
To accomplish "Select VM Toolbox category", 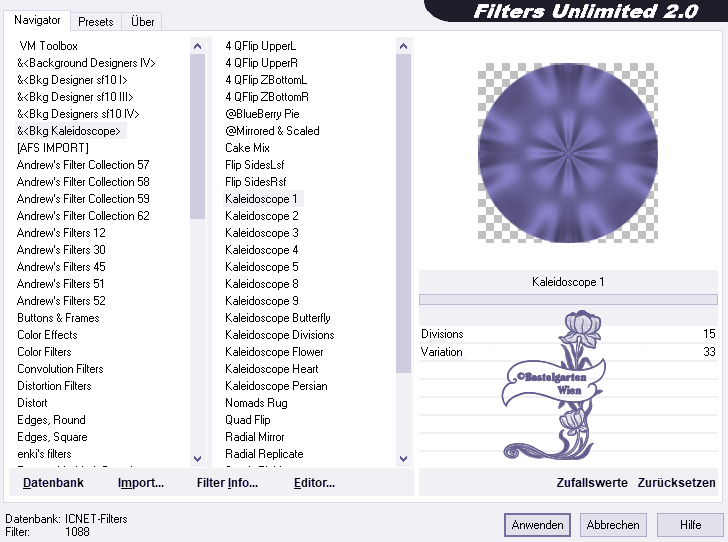I will tap(48, 46).
